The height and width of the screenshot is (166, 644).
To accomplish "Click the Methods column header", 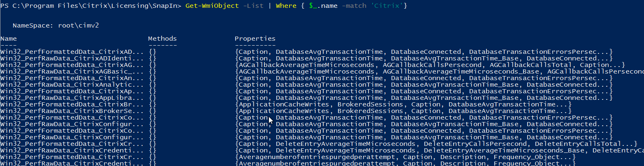I will tap(162, 39).
